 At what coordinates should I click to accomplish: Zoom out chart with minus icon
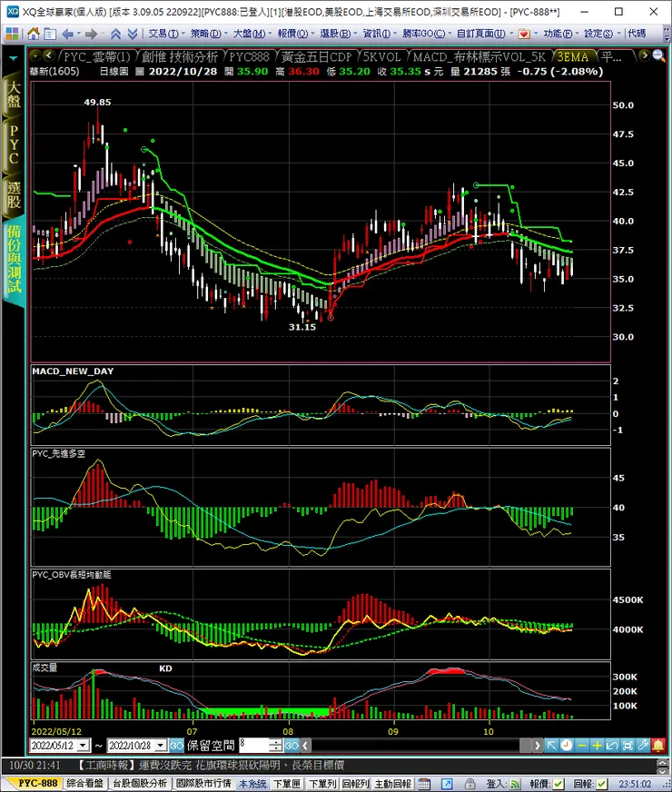pos(582,745)
